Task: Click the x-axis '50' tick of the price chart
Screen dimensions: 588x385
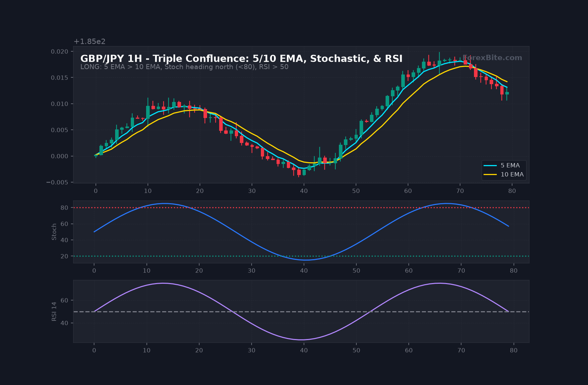Action: [x=356, y=191]
